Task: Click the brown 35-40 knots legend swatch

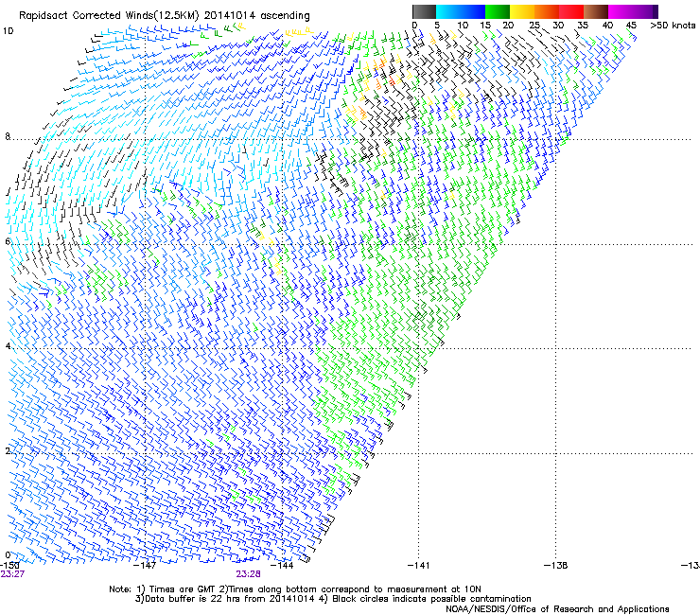Action: (x=596, y=11)
